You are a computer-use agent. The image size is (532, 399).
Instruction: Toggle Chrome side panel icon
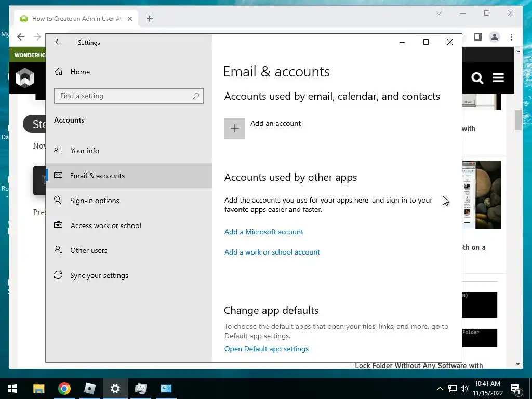pos(478,37)
